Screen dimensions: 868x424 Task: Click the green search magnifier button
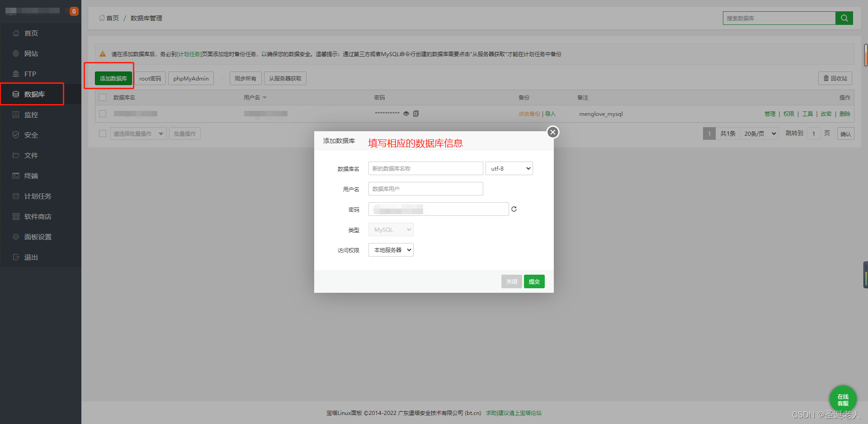point(844,18)
